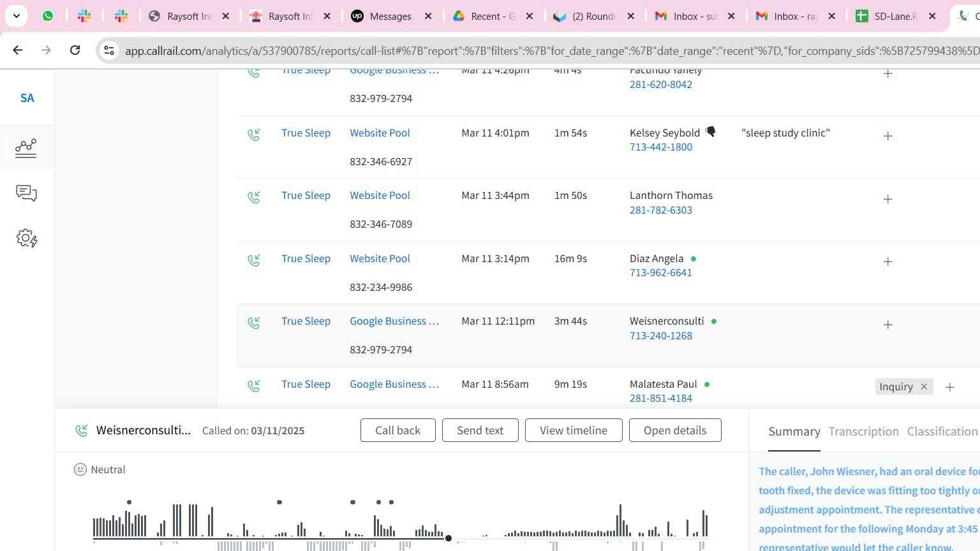The height and width of the screenshot is (551, 980).
Task: Add a tag to Lanthorn Thomas call
Action: tap(887, 199)
